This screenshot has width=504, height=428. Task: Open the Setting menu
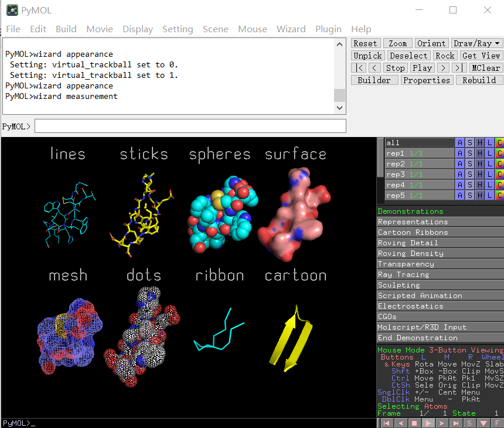click(178, 29)
